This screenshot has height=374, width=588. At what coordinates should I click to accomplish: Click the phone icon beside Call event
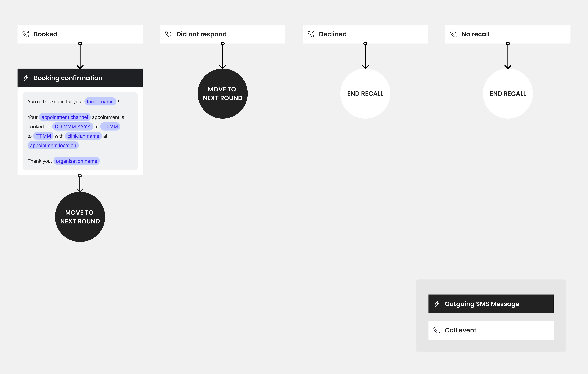pyautogui.click(x=437, y=330)
